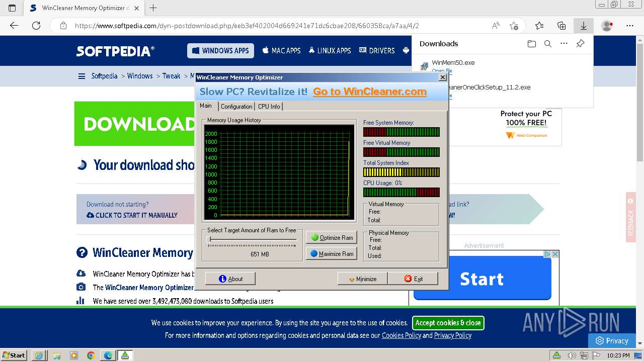Open WinMem50.exe in Downloads panel
This screenshot has width=644, height=362.
453,63
